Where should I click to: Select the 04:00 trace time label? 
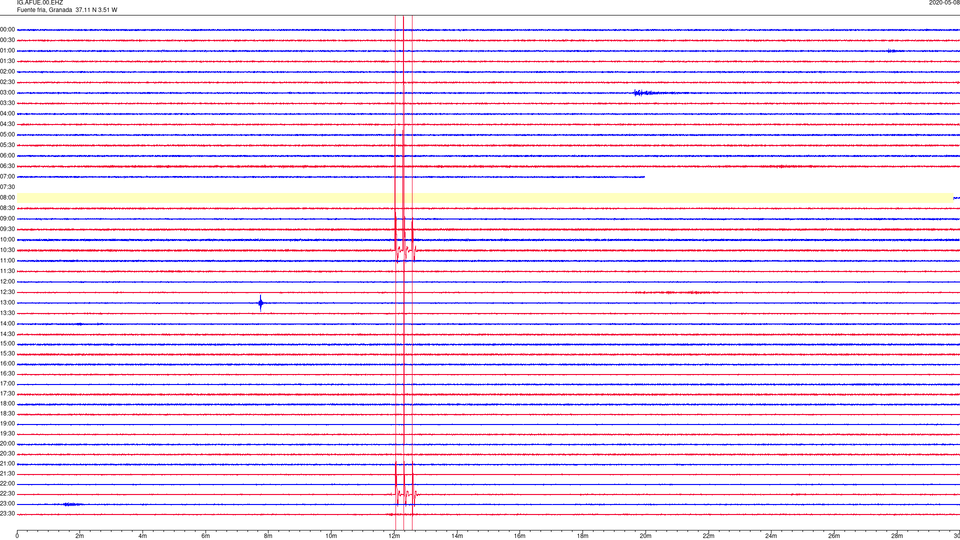tap(7, 114)
